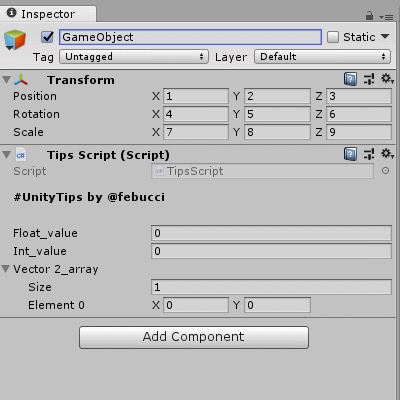The height and width of the screenshot is (400, 400).
Task: Open the Tag dropdown showing Untagged
Action: 134,57
